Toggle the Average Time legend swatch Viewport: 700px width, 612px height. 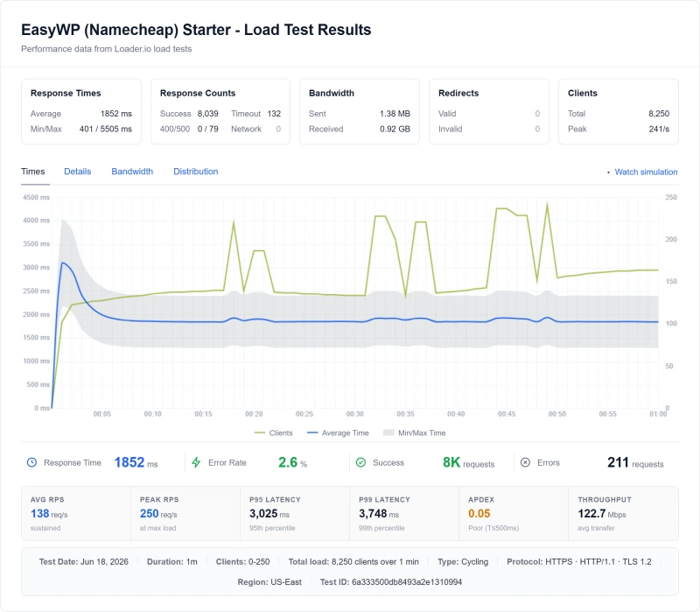pos(312,433)
